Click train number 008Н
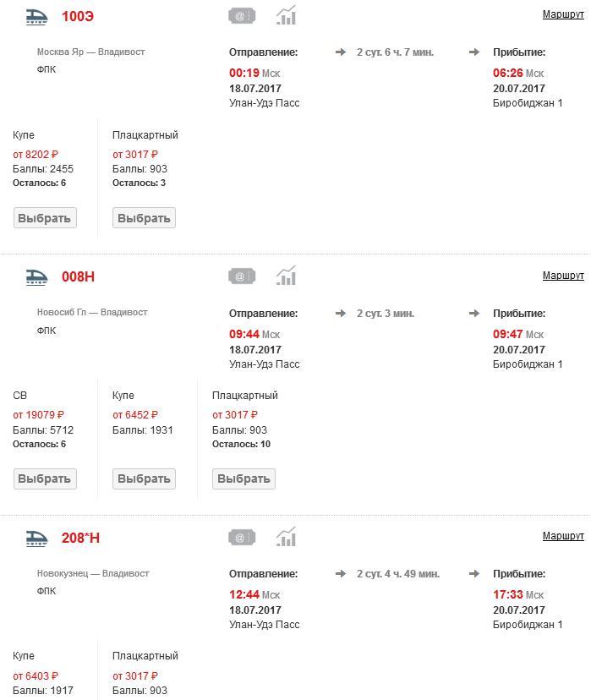Viewport: 591px width, 700px height. pyautogui.click(x=78, y=276)
